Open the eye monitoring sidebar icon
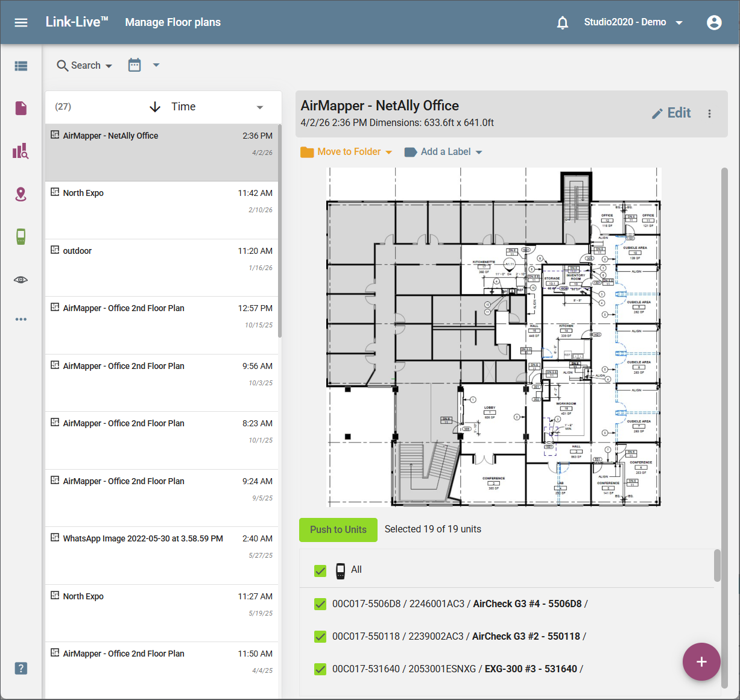The width and height of the screenshot is (740, 700). tap(21, 280)
